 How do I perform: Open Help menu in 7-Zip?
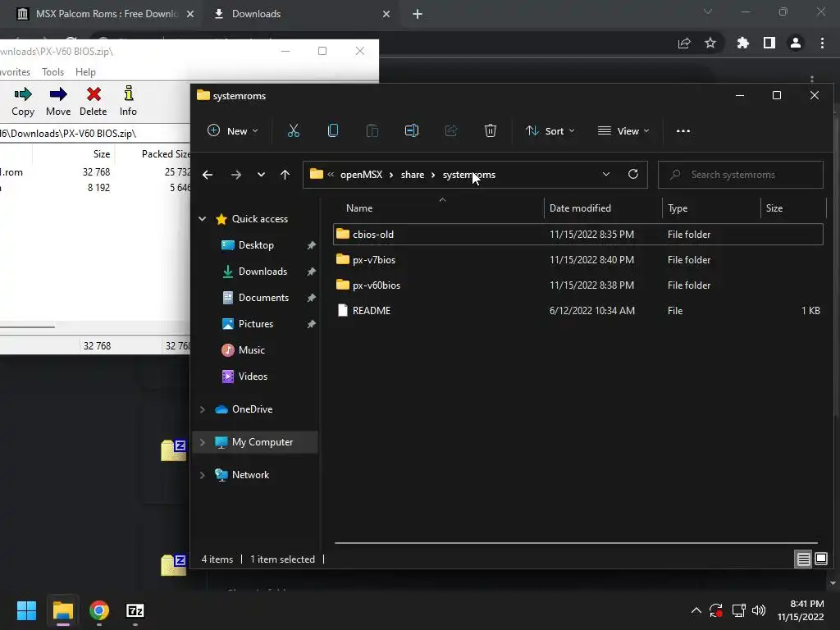(x=85, y=72)
